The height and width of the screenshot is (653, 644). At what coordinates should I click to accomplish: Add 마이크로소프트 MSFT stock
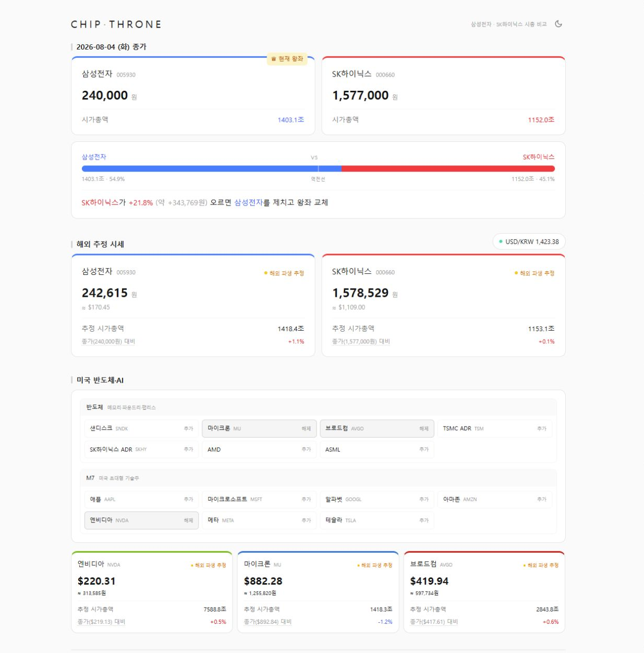(x=259, y=500)
